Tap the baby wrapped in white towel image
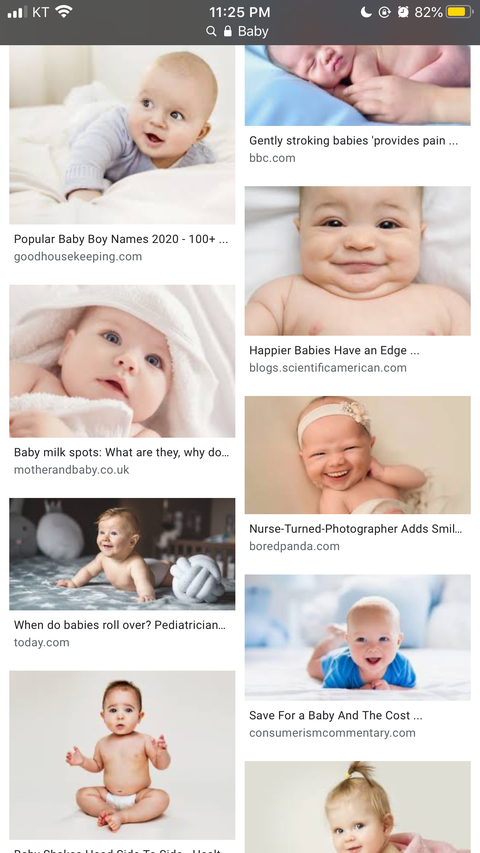Screen dimensions: 480x853 122,361
